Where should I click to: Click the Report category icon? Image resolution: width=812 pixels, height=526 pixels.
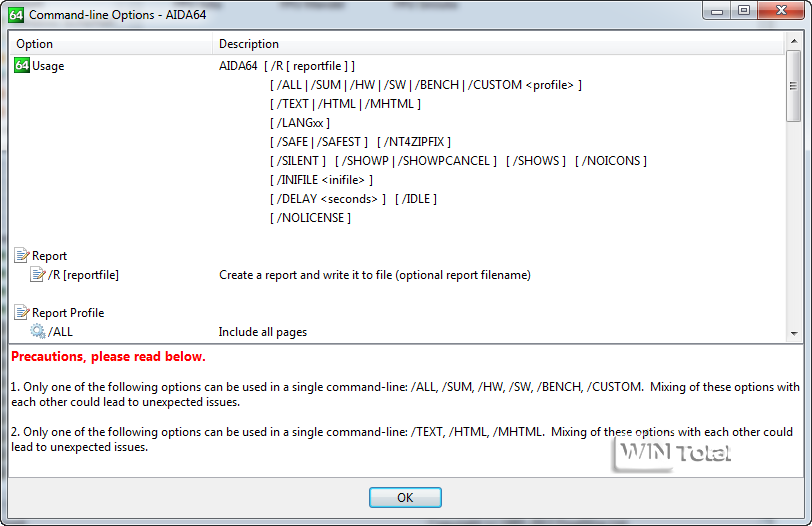[x=21, y=256]
